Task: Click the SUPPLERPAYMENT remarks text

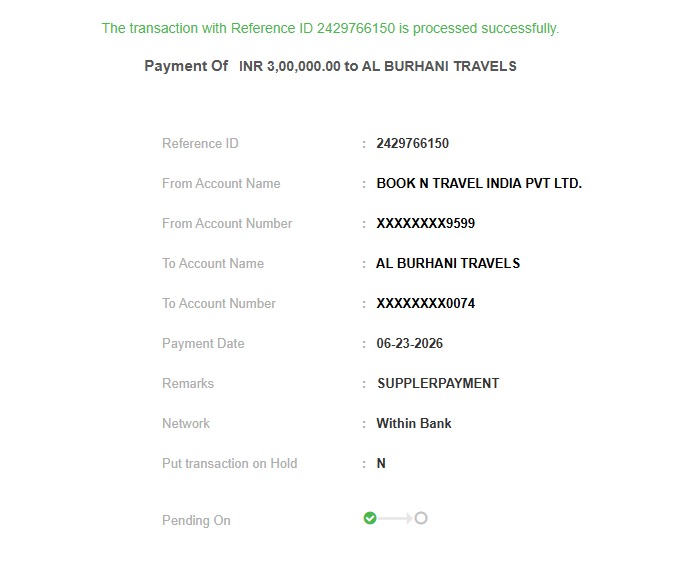Action: tap(438, 383)
